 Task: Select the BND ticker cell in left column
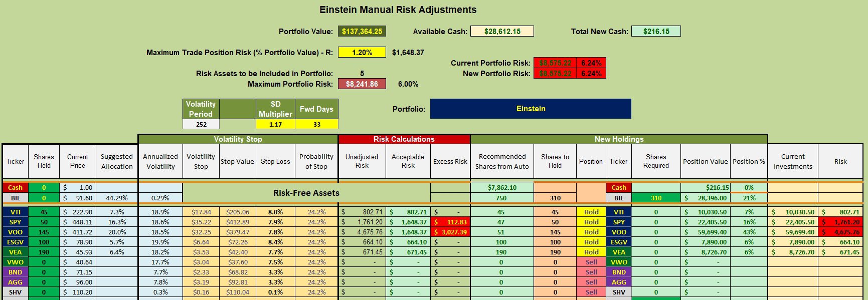coord(16,272)
